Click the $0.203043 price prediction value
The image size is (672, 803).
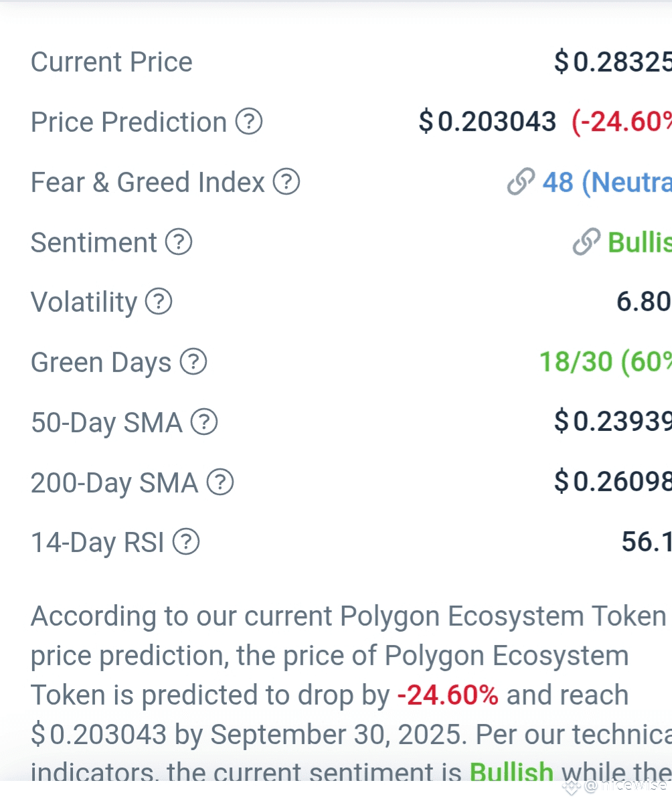click(x=487, y=122)
